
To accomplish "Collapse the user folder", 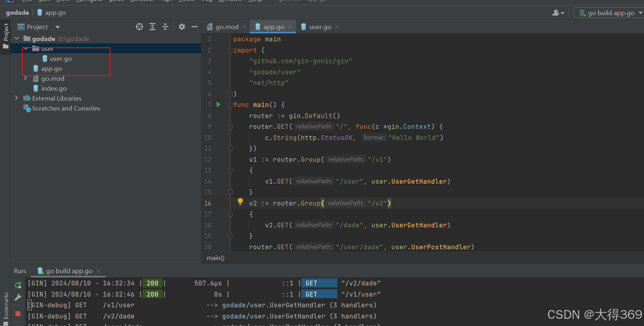I will (x=26, y=49).
